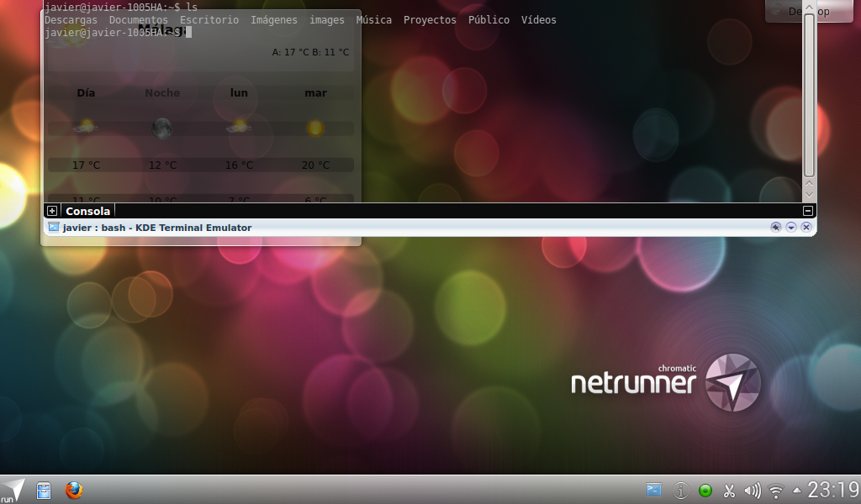Screen dimensions: 861x504
Task: Show hidden system tray icons arrow
Action: click(797, 491)
